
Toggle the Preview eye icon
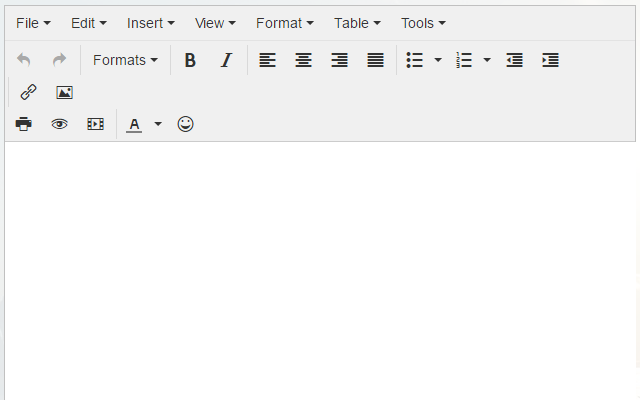click(x=60, y=124)
